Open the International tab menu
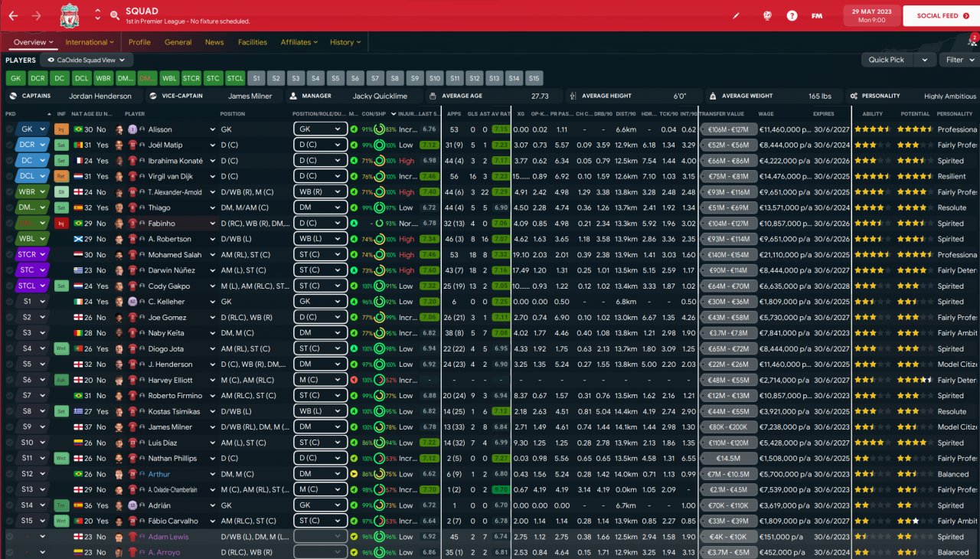The width and height of the screenshot is (980, 559). 89,42
